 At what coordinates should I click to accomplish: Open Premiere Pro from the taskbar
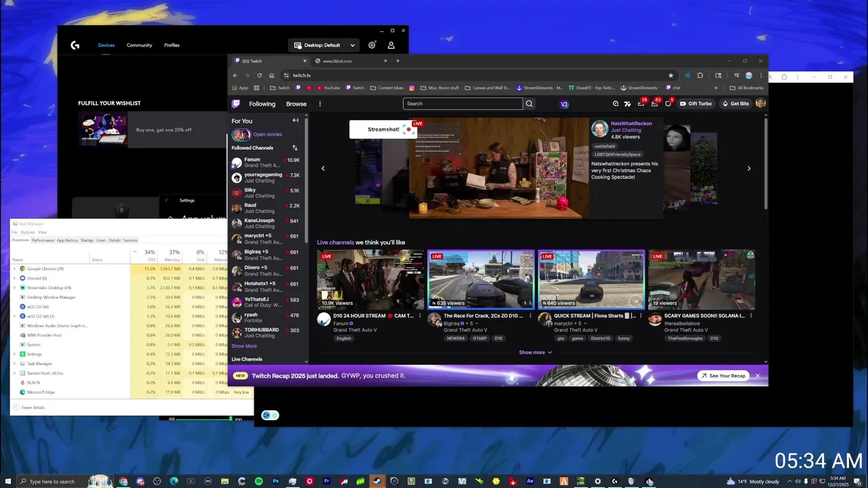[x=327, y=481]
